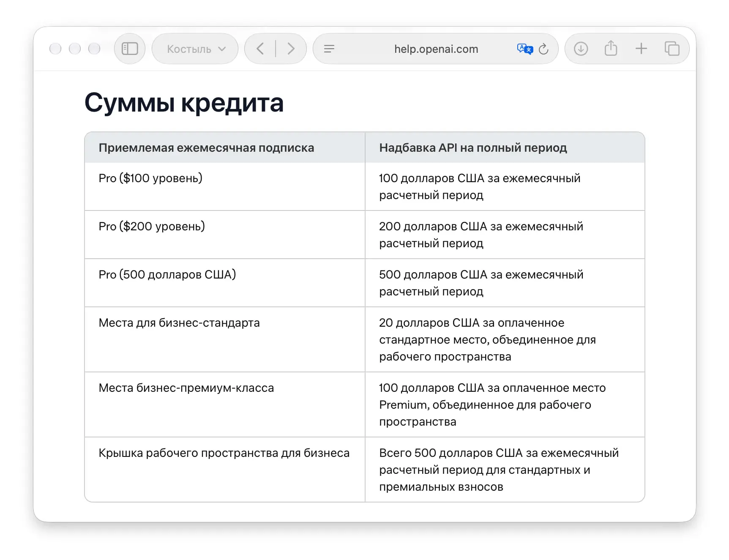Add a new tab with plus

641,49
